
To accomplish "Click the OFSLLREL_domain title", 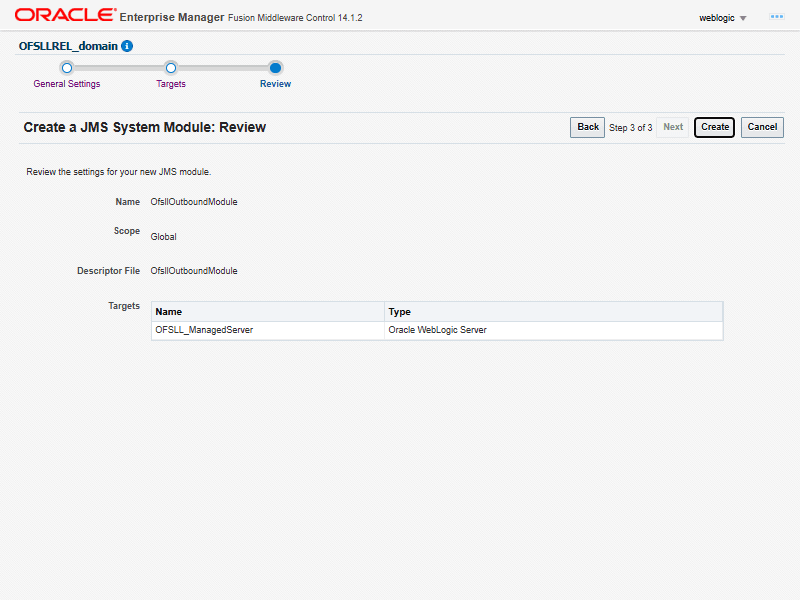I will pyautogui.click(x=68, y=46).
